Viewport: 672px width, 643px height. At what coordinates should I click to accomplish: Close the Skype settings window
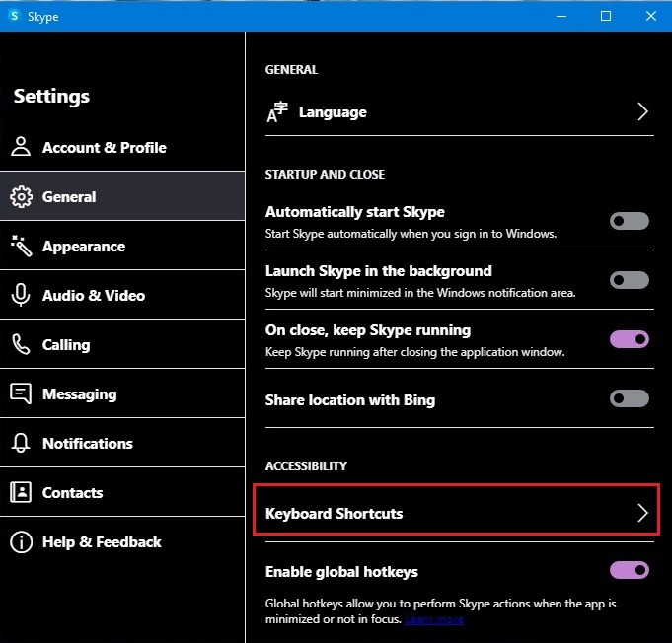651,17
